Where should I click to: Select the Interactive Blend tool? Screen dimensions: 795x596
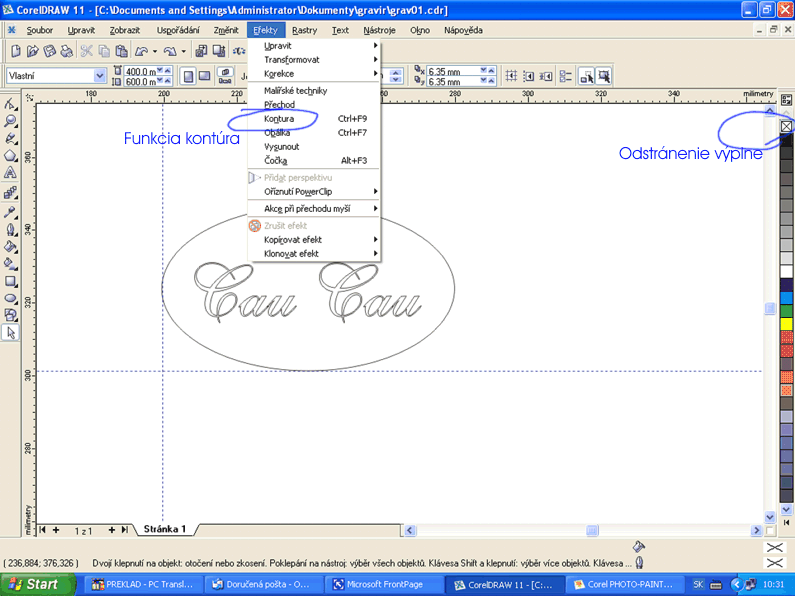(x=10, y=193)
